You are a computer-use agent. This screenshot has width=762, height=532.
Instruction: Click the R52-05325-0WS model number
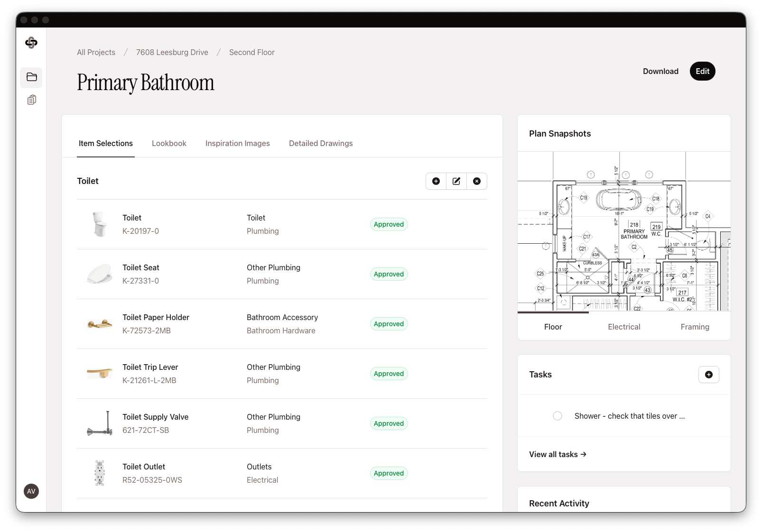click(152, 480)
